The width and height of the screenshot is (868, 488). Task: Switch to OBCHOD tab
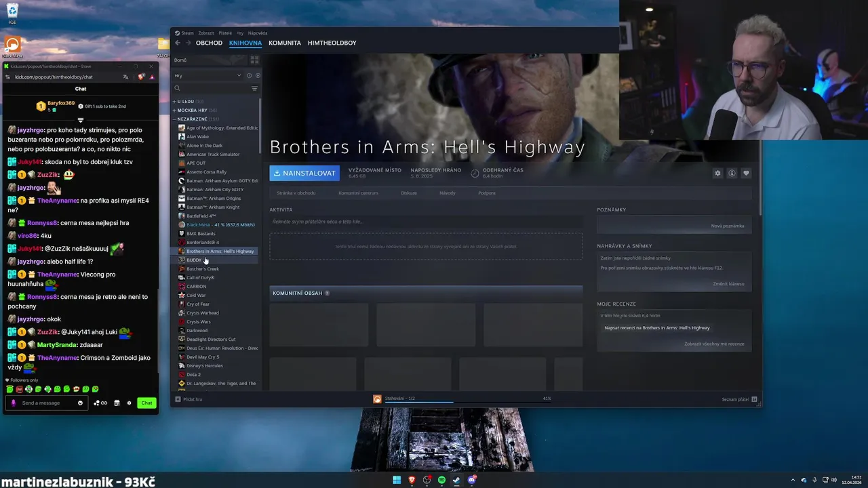coord(209,43)
